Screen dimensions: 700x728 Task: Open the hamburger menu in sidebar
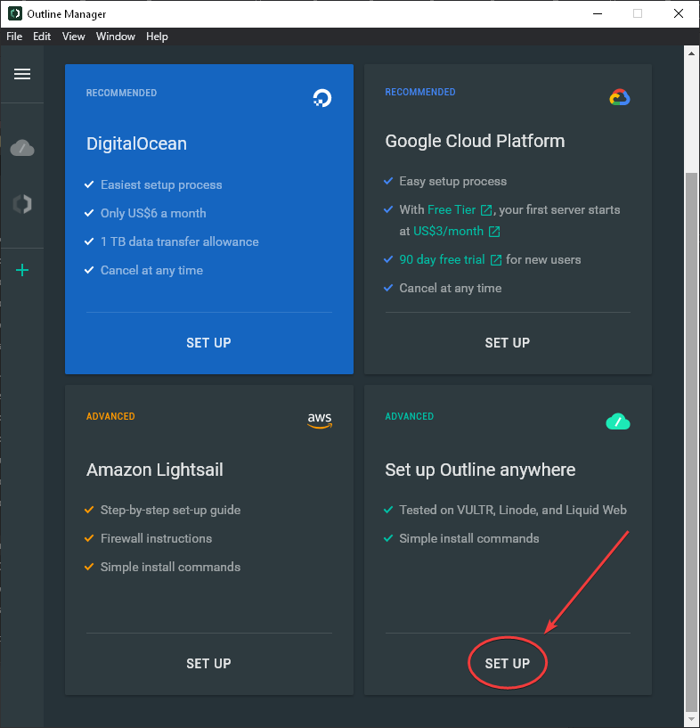[x=22, y=74]
